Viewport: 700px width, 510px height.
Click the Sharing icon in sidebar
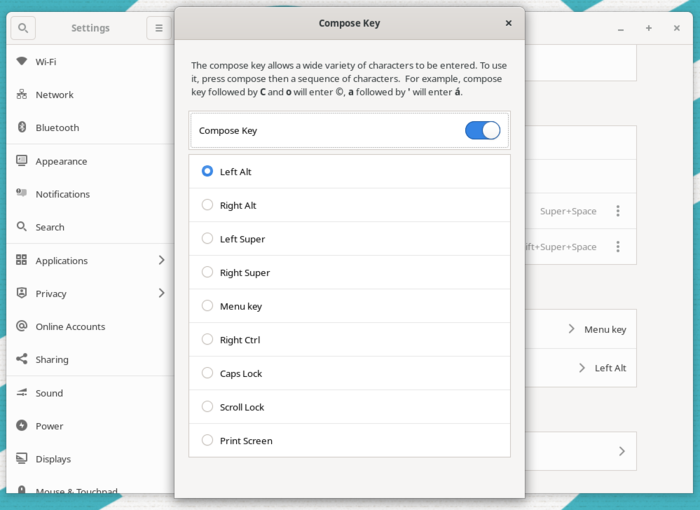point(21,359)
